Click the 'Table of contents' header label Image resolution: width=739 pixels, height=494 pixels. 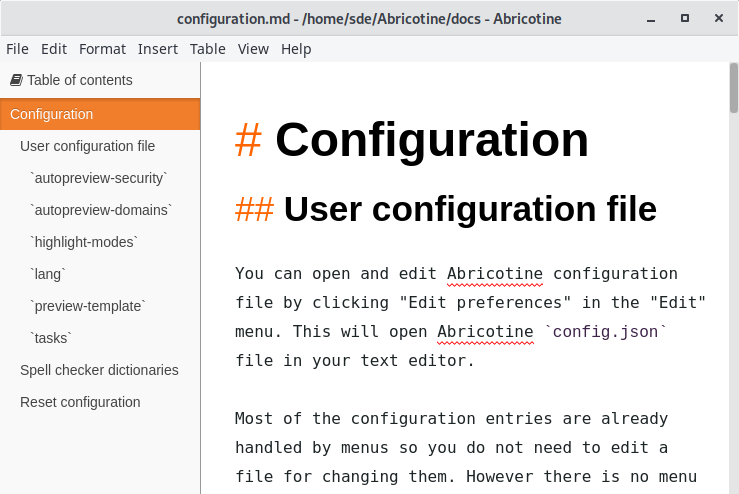79,80
